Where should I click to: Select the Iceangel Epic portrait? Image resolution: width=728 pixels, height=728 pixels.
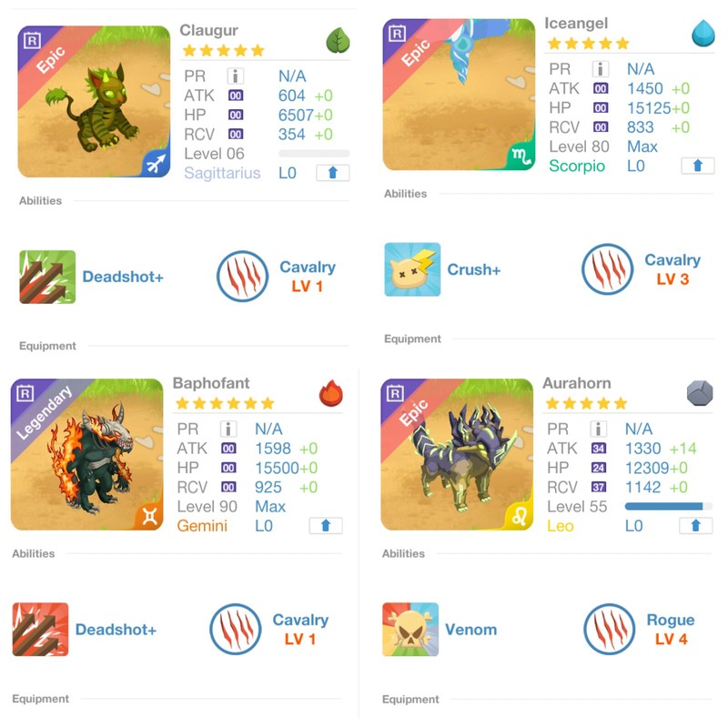coord(459,95)
